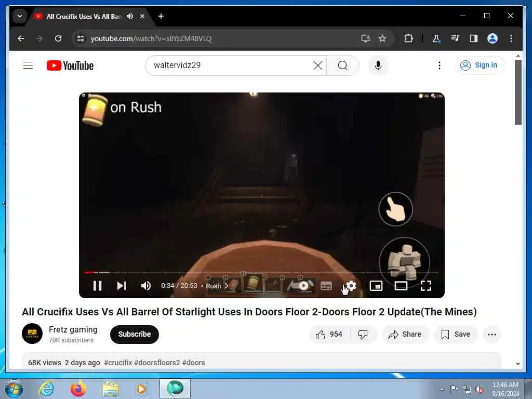Viewport: 532px width, 399px height.
Task: Open the taskbar clock 12:46 AM
Action: [x=505, y=389]
